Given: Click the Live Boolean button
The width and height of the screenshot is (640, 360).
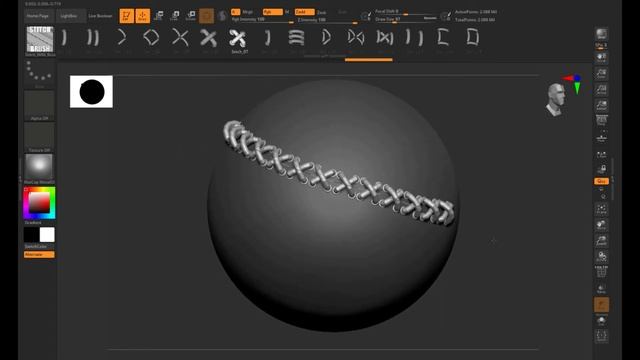Looking at the screenshot, I should pos(100,16).
